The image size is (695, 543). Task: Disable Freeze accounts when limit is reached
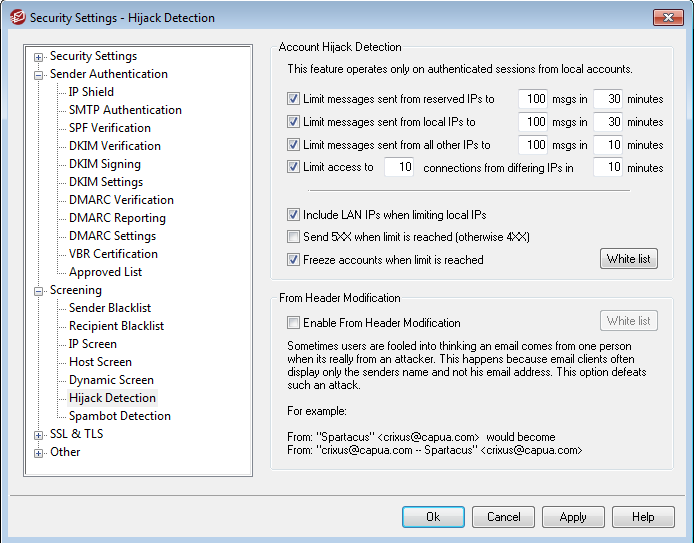(x=293, y=259)
